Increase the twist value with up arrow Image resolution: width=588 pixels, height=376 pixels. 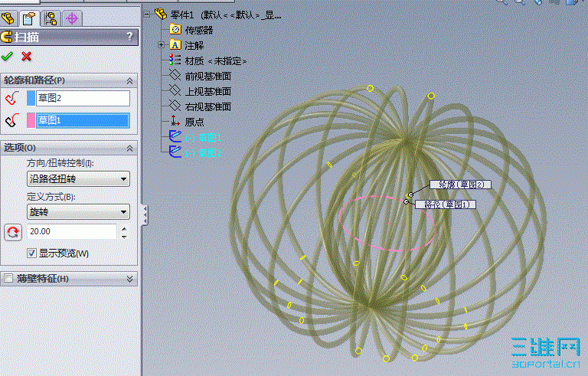125,228
